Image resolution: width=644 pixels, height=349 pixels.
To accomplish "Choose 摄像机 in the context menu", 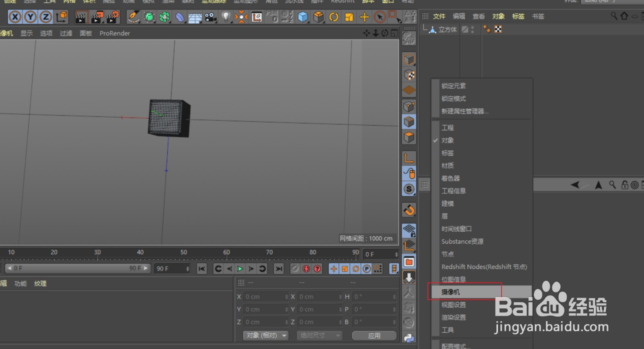I will coord(481,292).
